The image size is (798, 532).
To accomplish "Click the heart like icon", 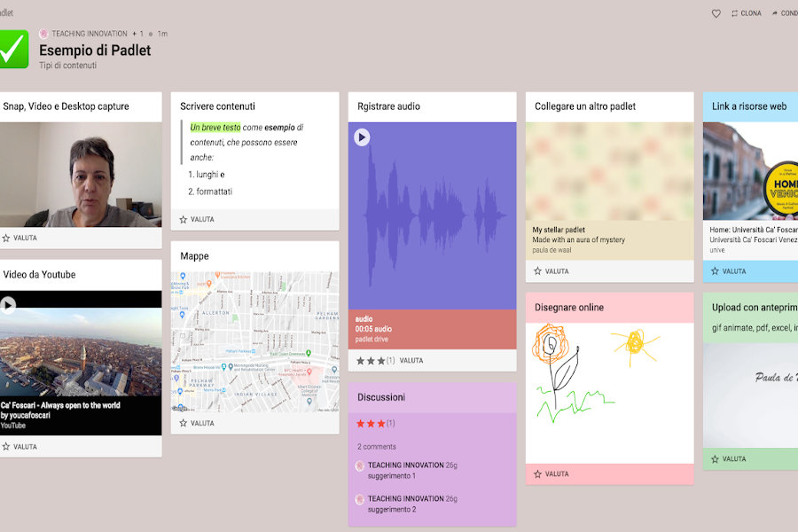I will [x=716, y=14].
